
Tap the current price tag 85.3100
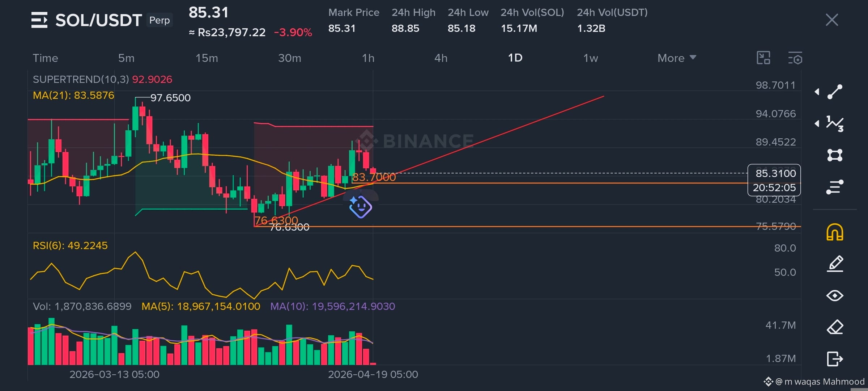[774, 180]
